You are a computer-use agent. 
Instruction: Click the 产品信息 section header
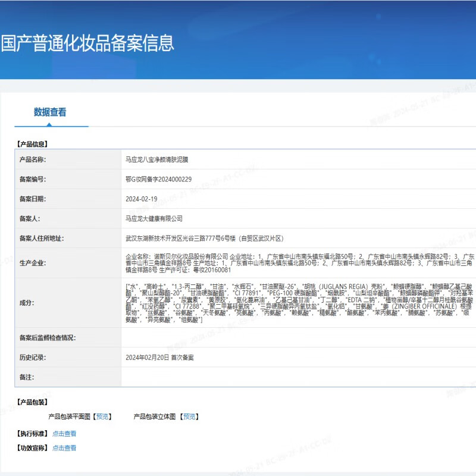point(33,143)
